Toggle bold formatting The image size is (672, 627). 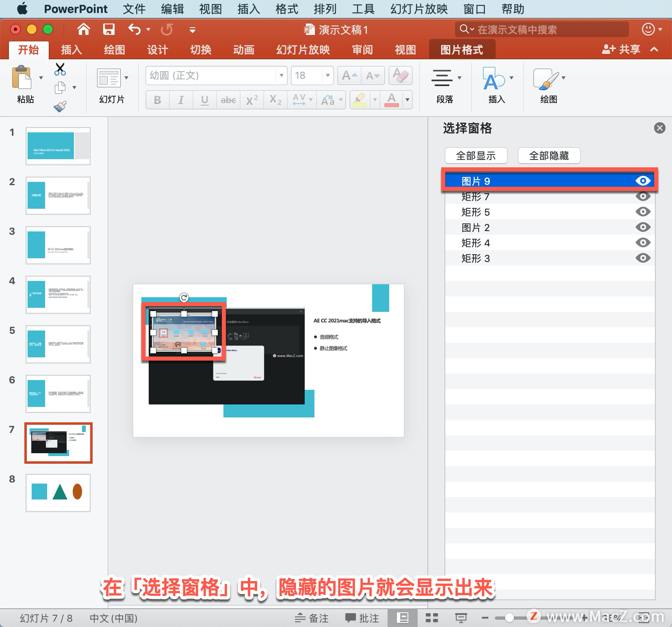(x=158, y=100)
